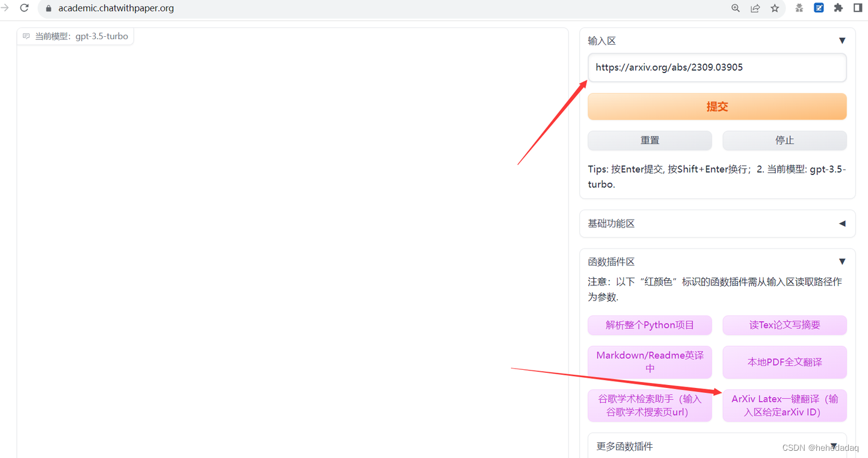Click the share page icon
The image size is (868, 458).
[755, 8]
